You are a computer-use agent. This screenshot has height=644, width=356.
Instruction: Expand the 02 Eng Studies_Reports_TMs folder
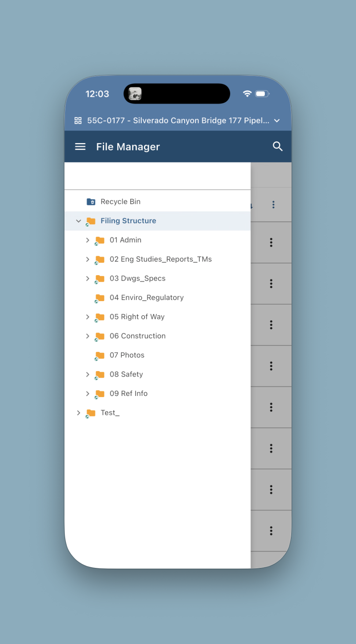[x=88, y=259]
